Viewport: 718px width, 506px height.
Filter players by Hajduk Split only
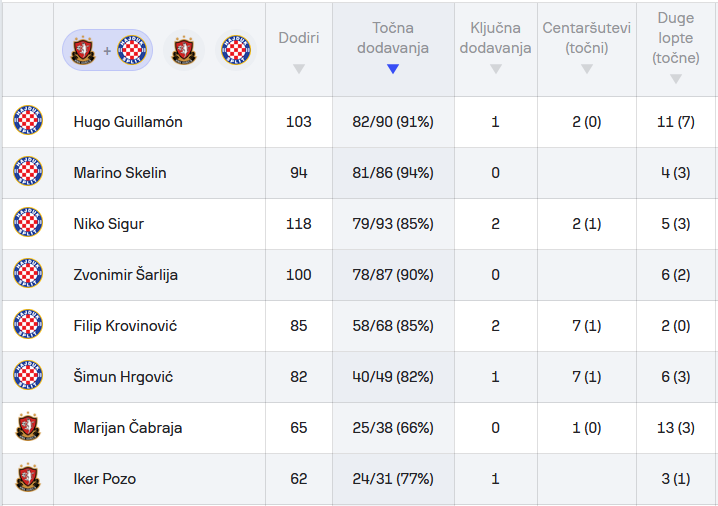(x=236, y=50)
